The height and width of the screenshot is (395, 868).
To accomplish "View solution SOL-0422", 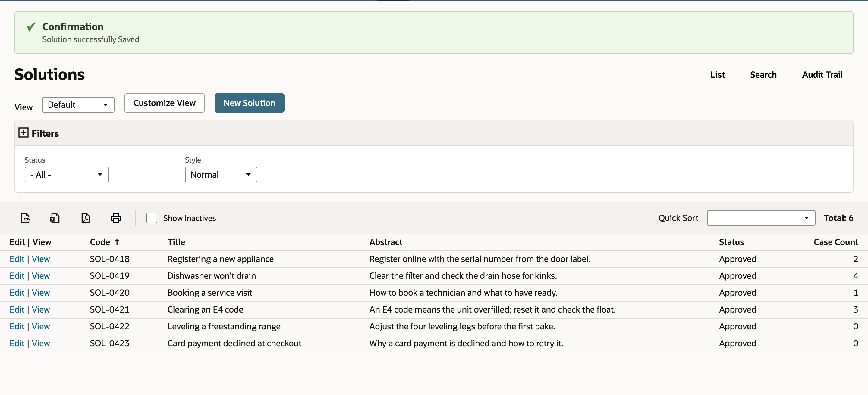I will (x=41, y=326).
